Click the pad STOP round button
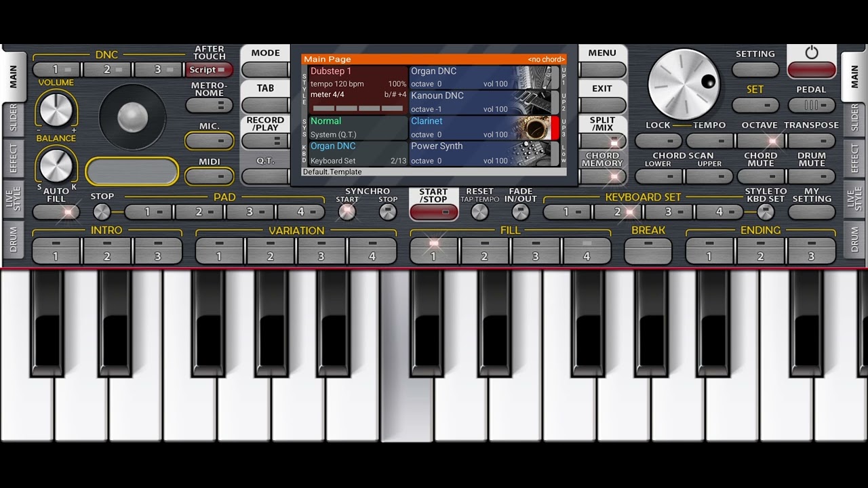 click(x=102, y=211)
